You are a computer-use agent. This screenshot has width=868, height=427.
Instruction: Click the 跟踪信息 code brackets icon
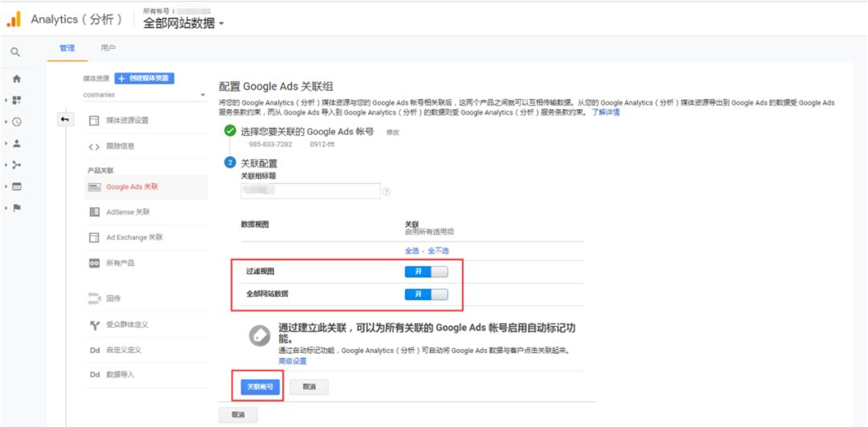94,147
